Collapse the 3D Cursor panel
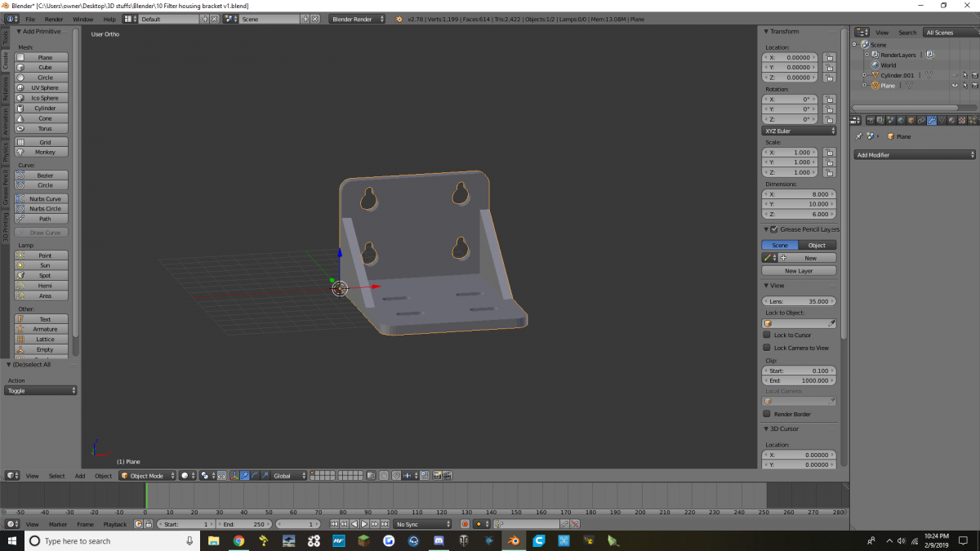Viewport: 980px width, 551px height. coord(767,429)
